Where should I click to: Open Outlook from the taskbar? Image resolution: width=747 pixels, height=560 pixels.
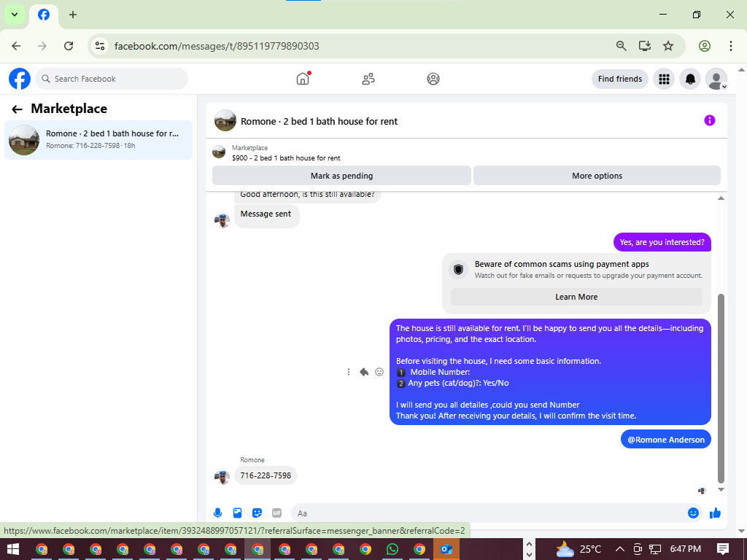point(446,549)
